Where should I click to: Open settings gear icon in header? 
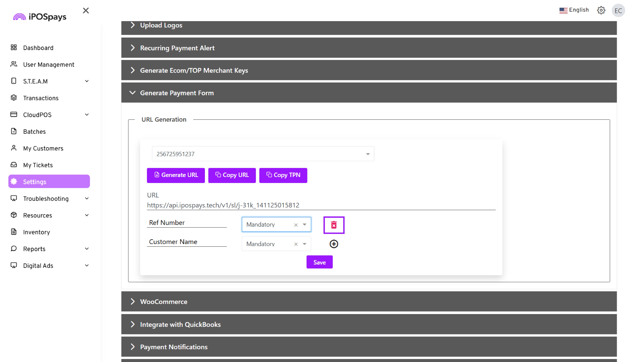[601, 10]
